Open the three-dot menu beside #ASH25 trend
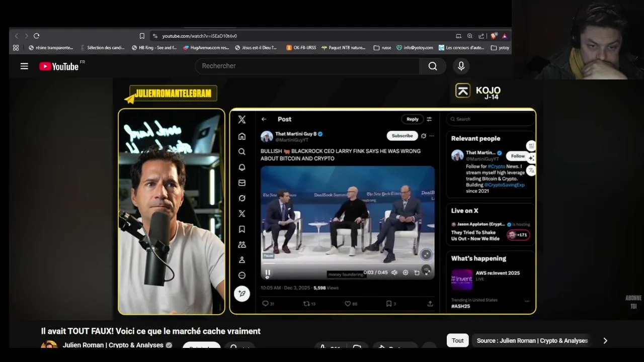 527,301
